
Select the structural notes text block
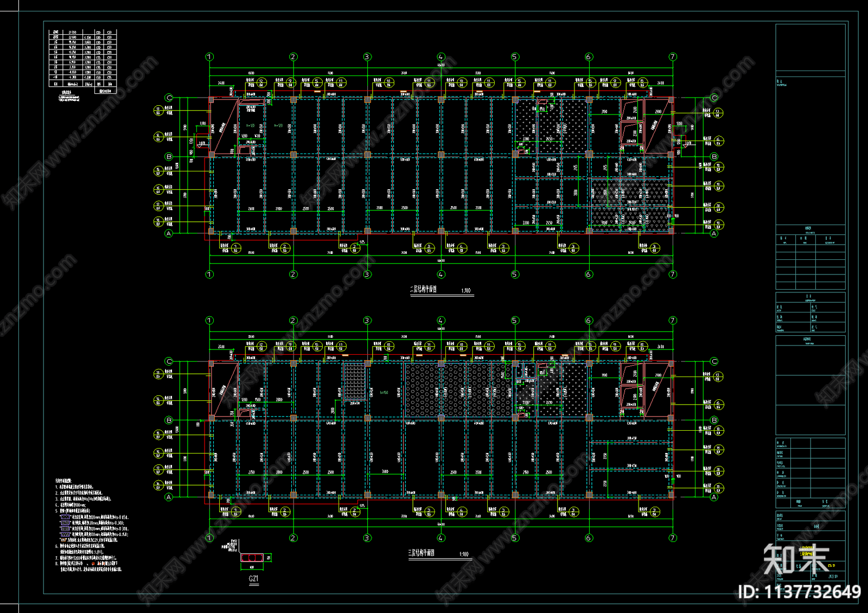[91, 525]
